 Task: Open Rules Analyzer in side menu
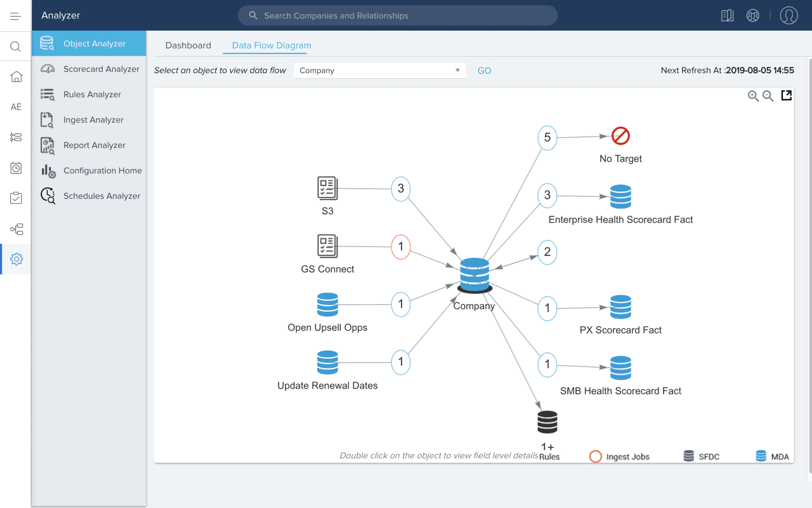tap(92, 95)
